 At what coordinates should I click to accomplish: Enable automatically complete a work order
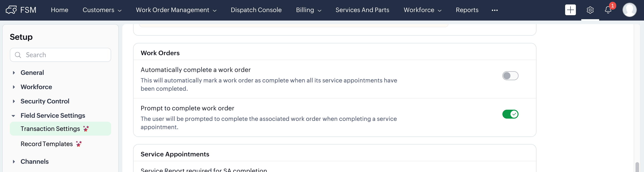coord(510,76)
